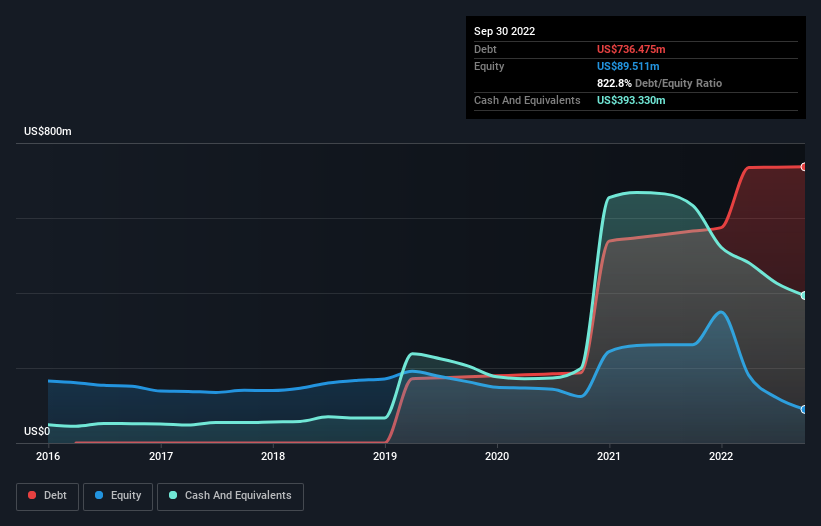The image size is (821, 526).
Task: Click the US$800m axis label
Action: tap(48, 131)
